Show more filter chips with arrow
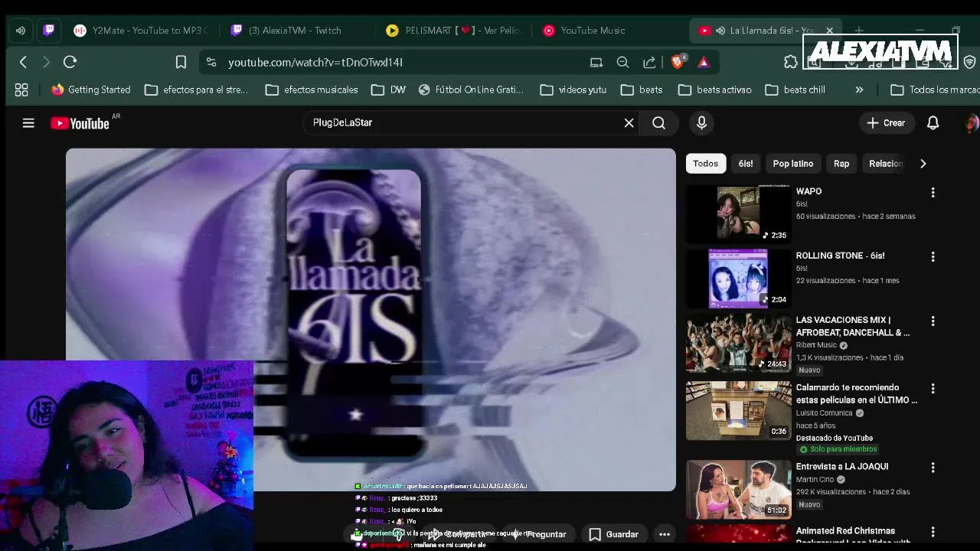 pyautogui.click(x=923, y=164)
